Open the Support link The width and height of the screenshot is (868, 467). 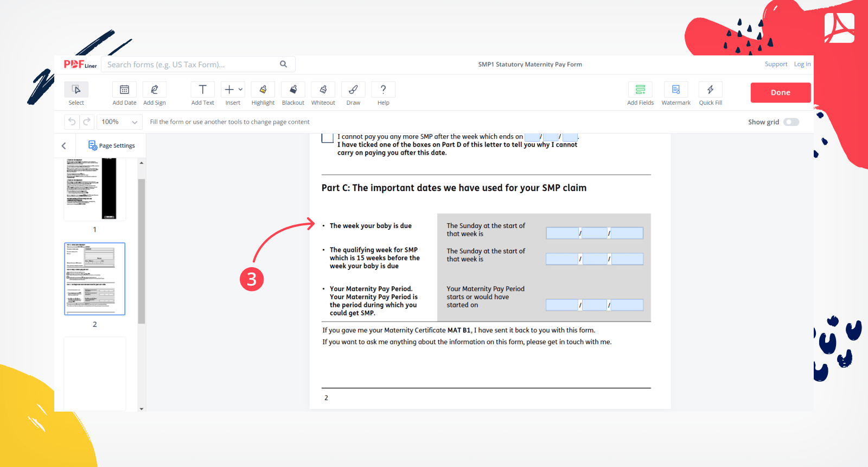[x=776, y=64]
